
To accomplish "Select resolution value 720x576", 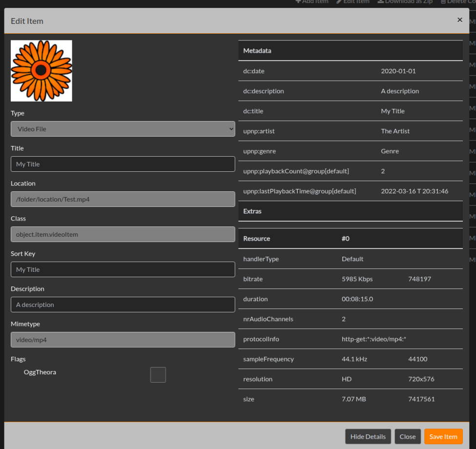I will click(x=421, y=379).
